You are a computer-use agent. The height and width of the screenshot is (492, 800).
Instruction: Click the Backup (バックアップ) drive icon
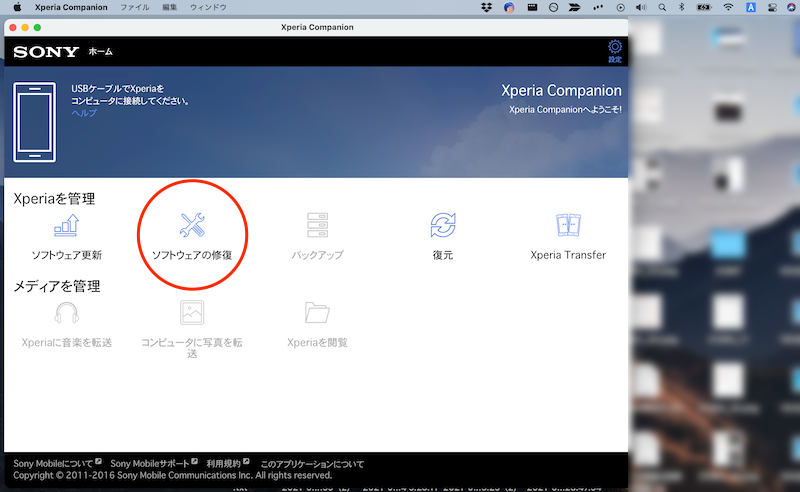point(317,226)
